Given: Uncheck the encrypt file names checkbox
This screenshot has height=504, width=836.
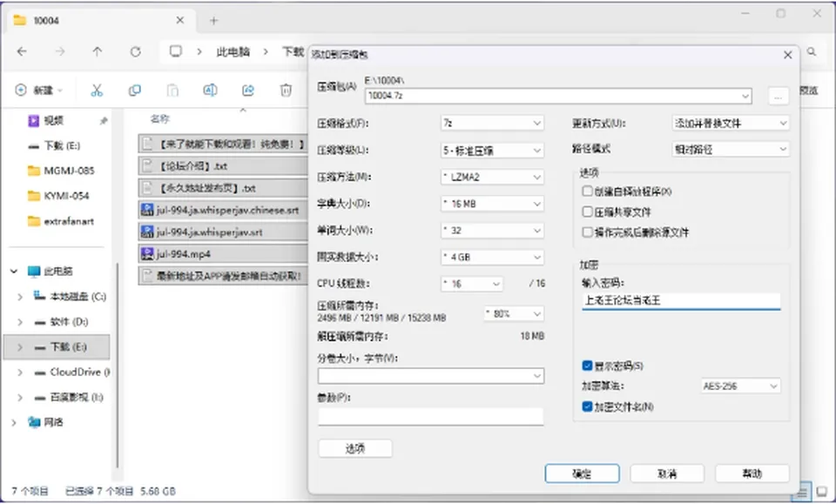Looking at the screenshot, I should pyautogui.click(x=588, y=407).
